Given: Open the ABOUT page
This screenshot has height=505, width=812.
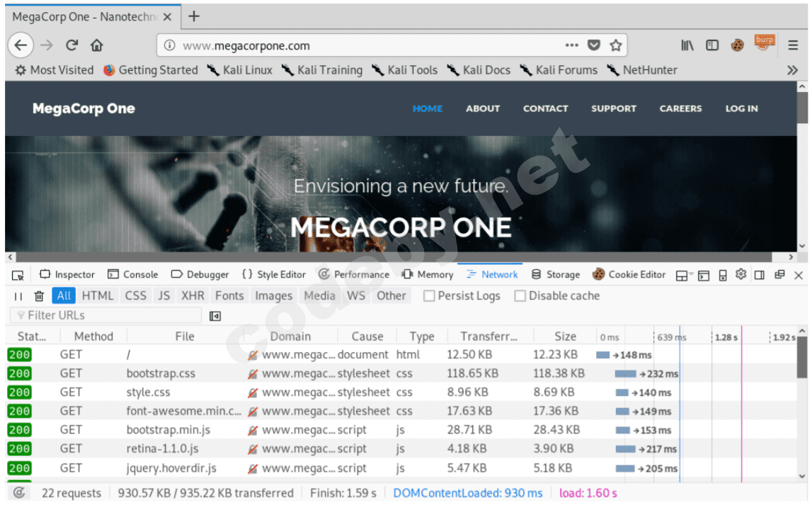Looking at the screenshot, I should 483,109.
